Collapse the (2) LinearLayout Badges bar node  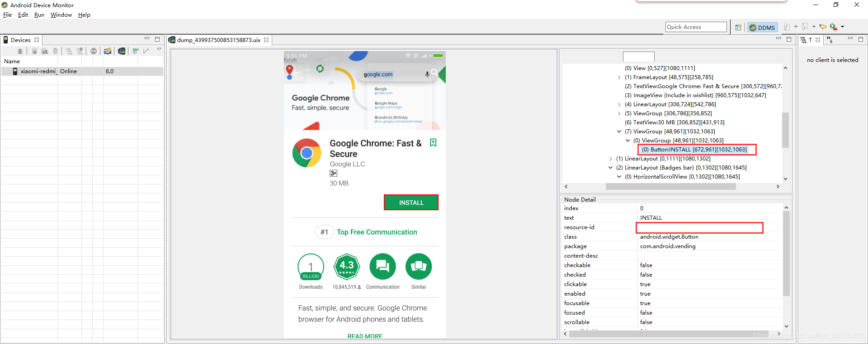point(610,168)
